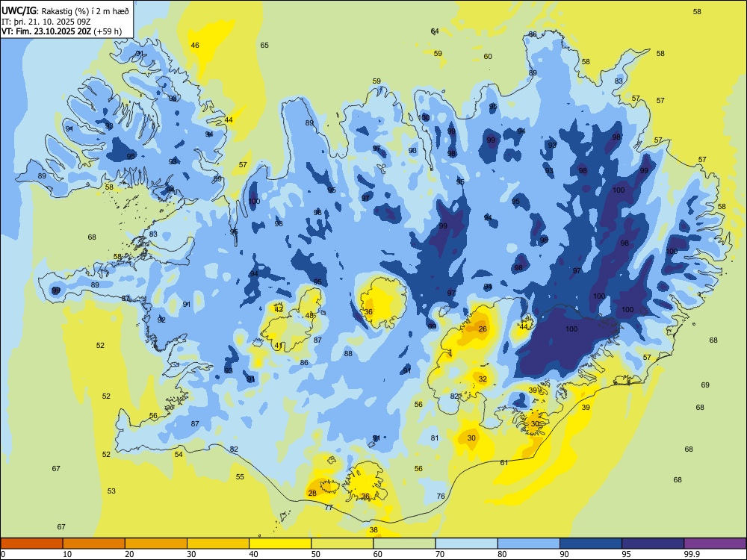Click the value 55 off the southwest coast

[x=240, y=476]
